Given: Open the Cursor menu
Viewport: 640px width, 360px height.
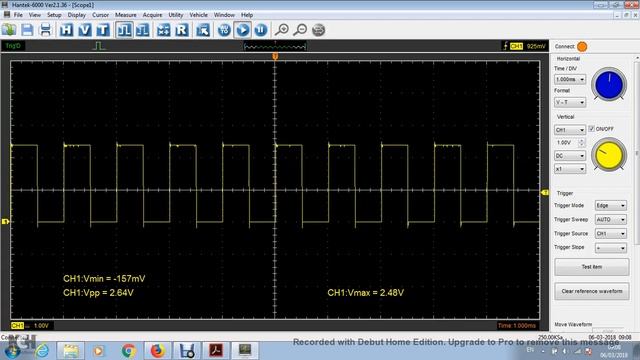Looking at the screenshot, I should [100, 15].
